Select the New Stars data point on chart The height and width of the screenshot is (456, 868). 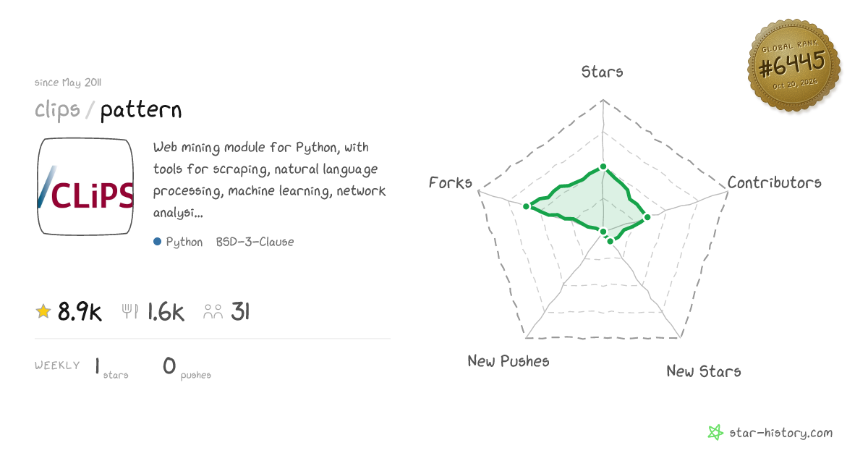[610, 241]
